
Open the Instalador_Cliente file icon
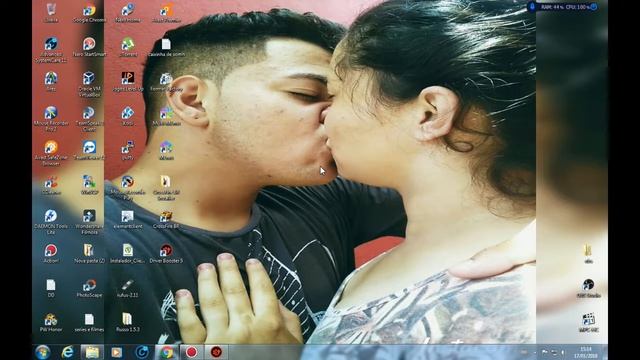coord(128,253)
